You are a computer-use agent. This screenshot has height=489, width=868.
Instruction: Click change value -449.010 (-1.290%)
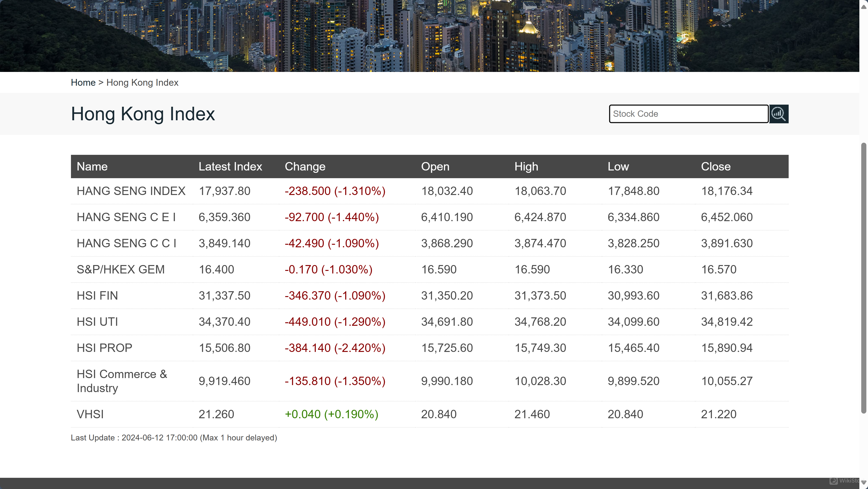point(335,322)
